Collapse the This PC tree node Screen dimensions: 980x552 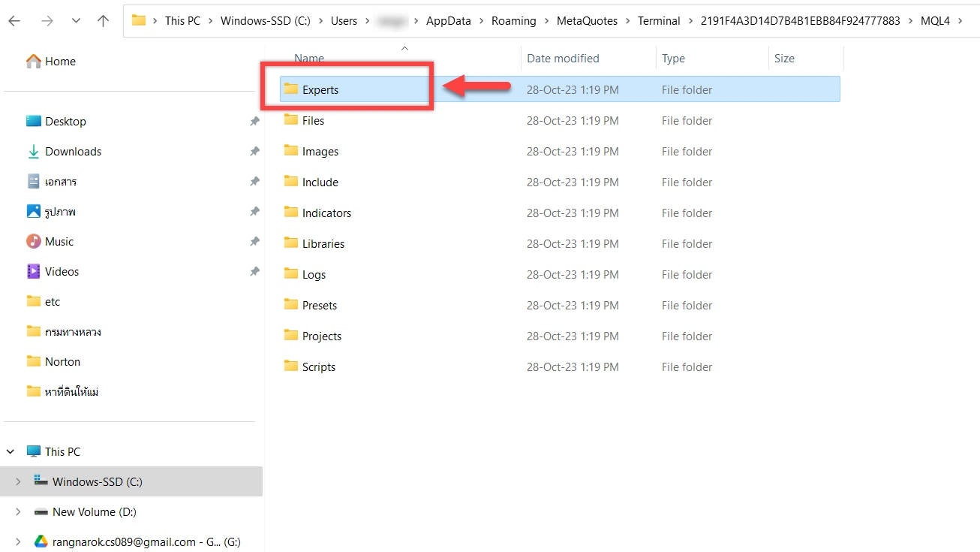(x=11, y=452)
